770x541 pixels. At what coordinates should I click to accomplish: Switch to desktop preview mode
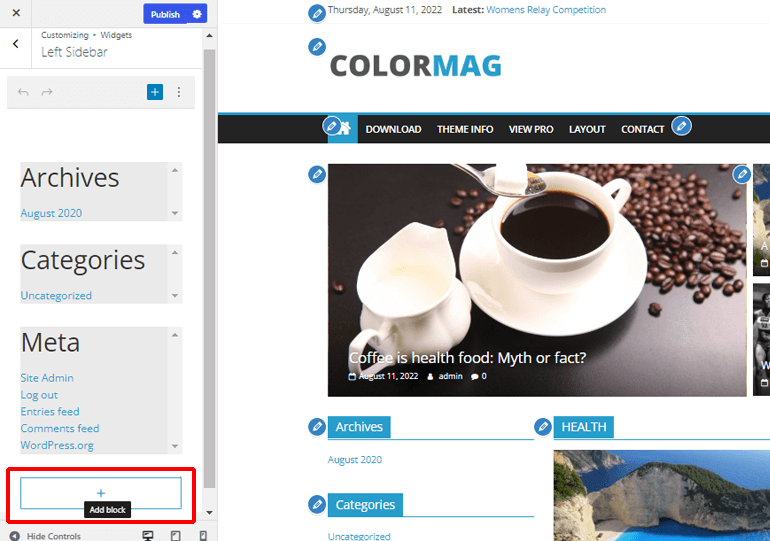click(148, 535)
